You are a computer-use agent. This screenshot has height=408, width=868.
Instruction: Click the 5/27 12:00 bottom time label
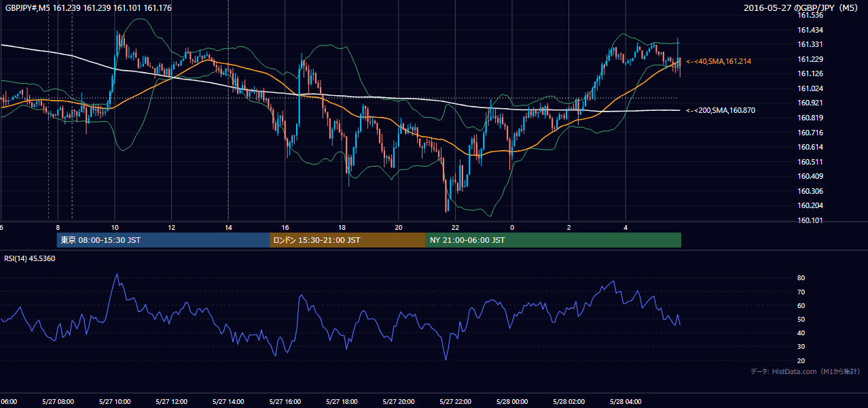[x=172, y=401]
